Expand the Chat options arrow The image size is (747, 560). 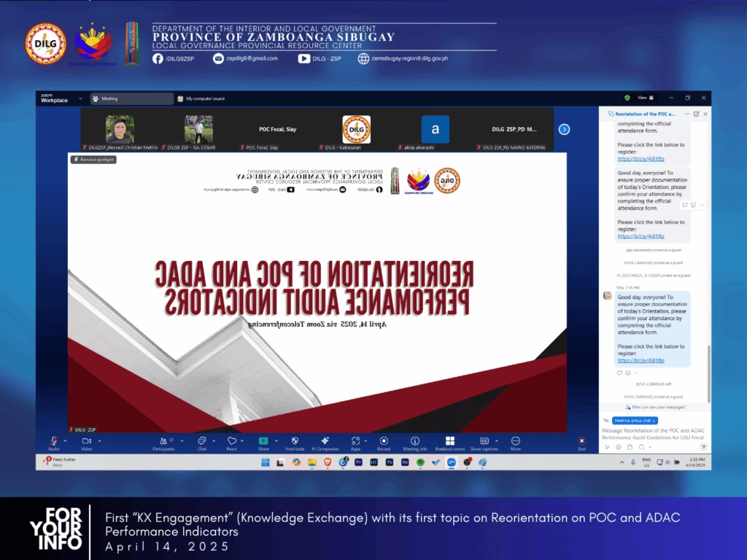point(214,441)
